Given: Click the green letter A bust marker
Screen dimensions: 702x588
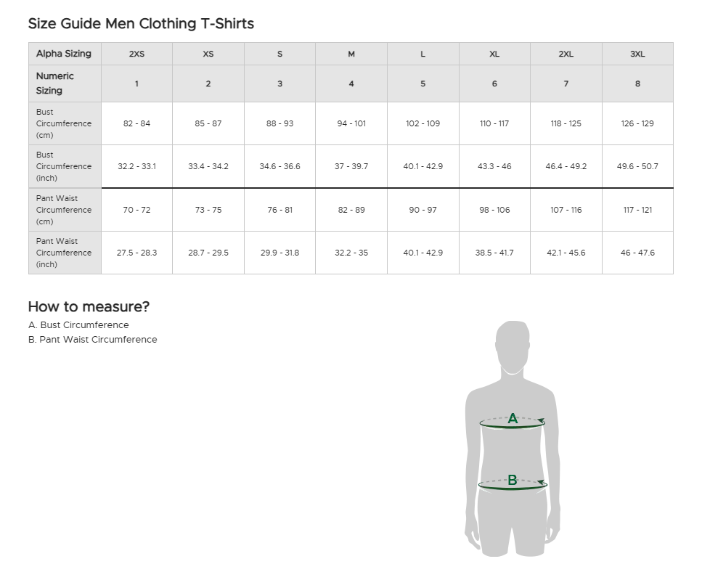Looking at the screenshot, I should click(513, 419).
